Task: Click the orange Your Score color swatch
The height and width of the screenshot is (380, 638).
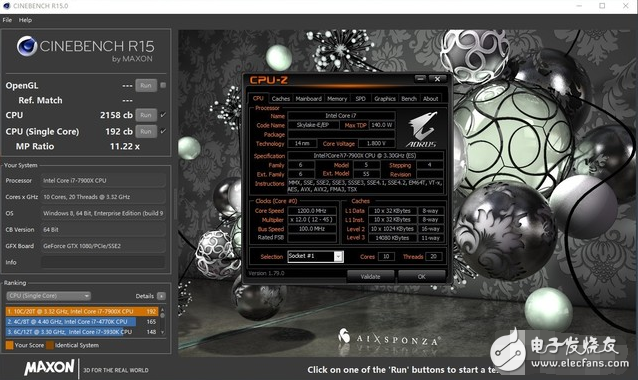Action: point(9,345)
